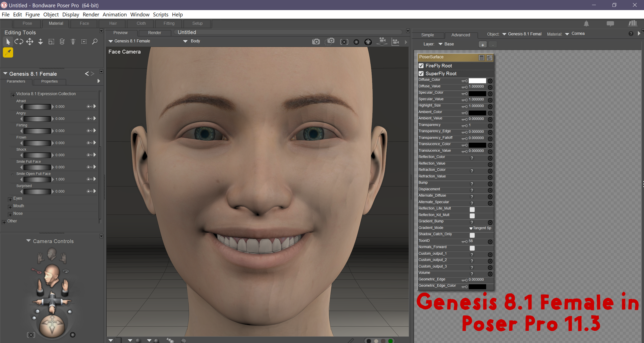Click the Angry parameter dial slider
The width and height of the screenshot is (644, 343).
(37, 119)
